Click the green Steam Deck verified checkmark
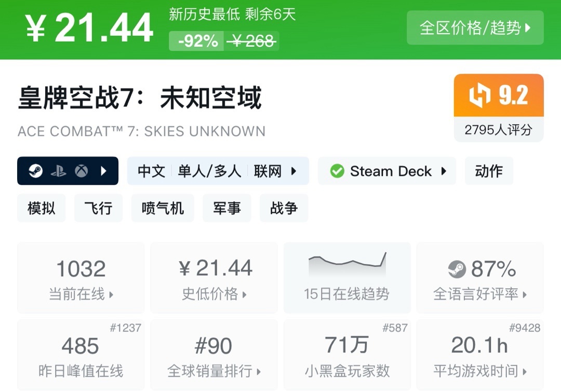The image size is (561, 392). tap(337, 171)
